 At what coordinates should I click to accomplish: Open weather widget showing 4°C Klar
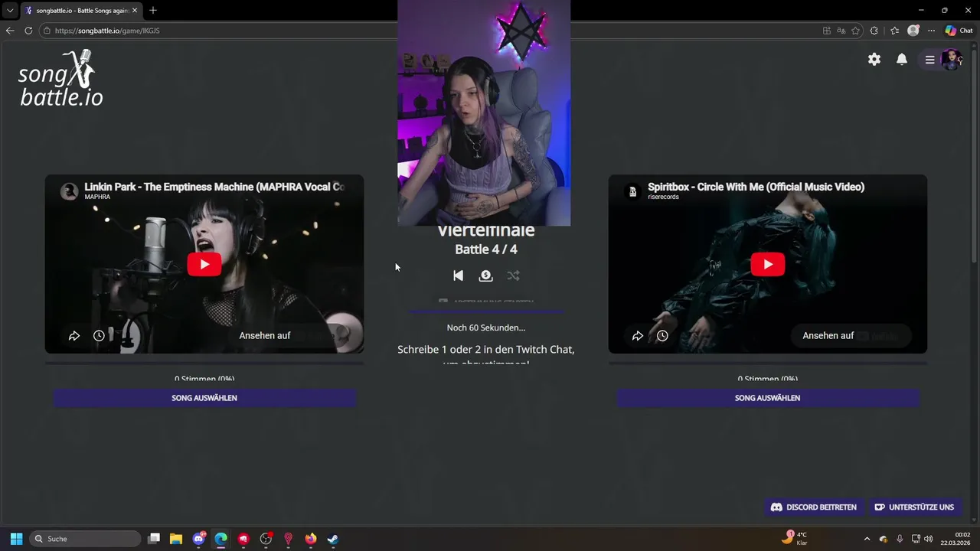[795, 539]
